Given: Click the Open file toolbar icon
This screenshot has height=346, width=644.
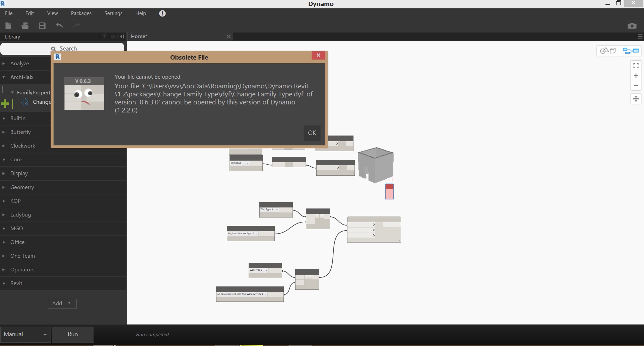Looking at the screenshot, I should (25, 26).
